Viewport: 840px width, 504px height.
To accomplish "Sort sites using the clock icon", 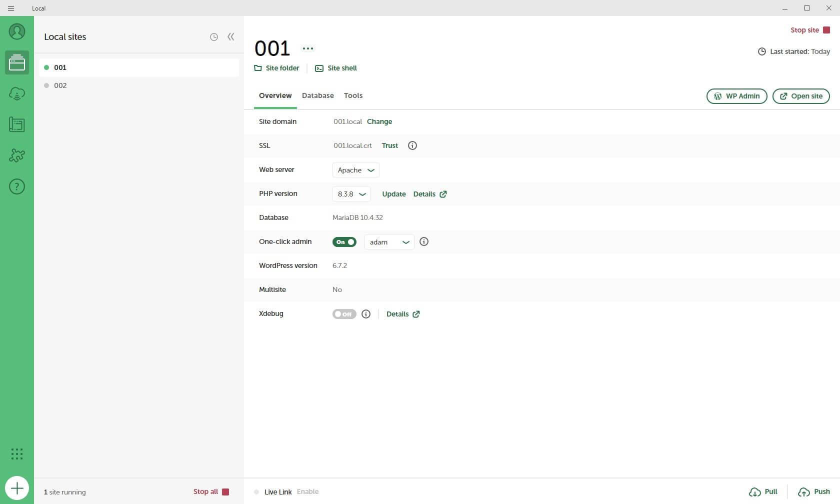I will click(214, 37).
